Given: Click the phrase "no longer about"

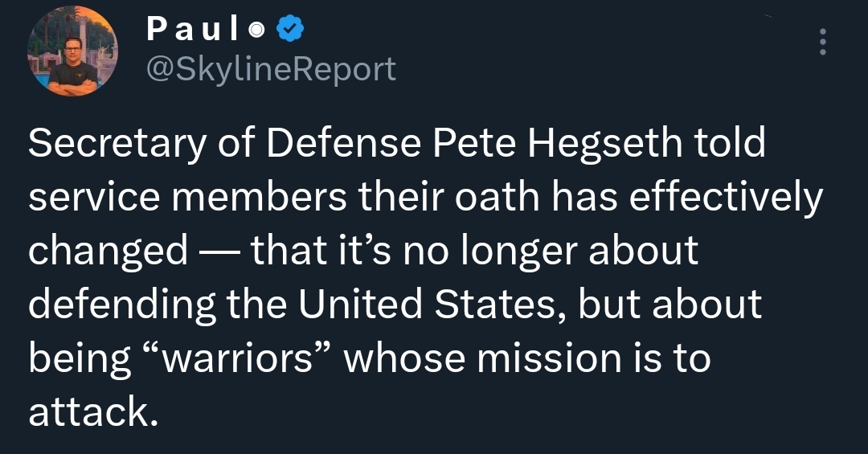Looking at the screenshot, I should (551, 251).
